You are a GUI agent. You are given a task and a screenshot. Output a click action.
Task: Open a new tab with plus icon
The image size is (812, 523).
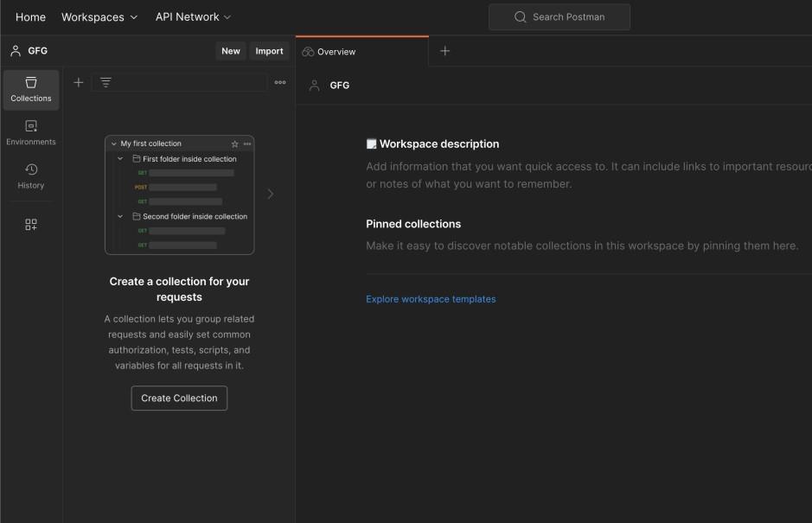point(445,51)
